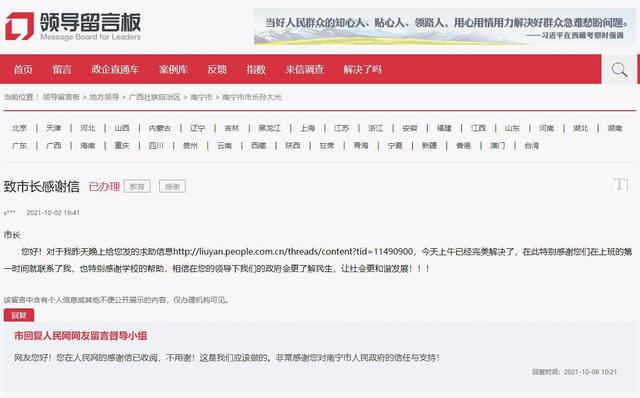This screenshot has width=640, height=398.
Task: Open the 首页 navigation item
Action: point(23,69)
